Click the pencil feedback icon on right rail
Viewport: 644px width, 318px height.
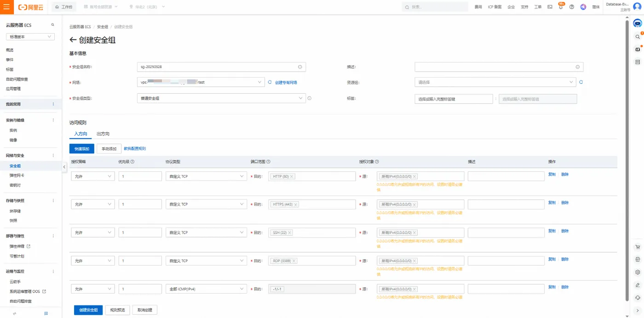point(638,285)
